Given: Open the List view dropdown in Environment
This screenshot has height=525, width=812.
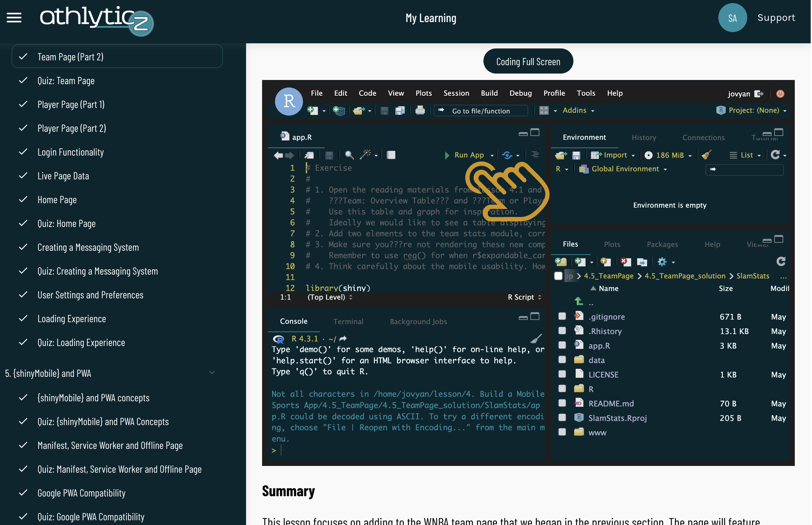Looking at the screenshot, I should click(746, 155).
